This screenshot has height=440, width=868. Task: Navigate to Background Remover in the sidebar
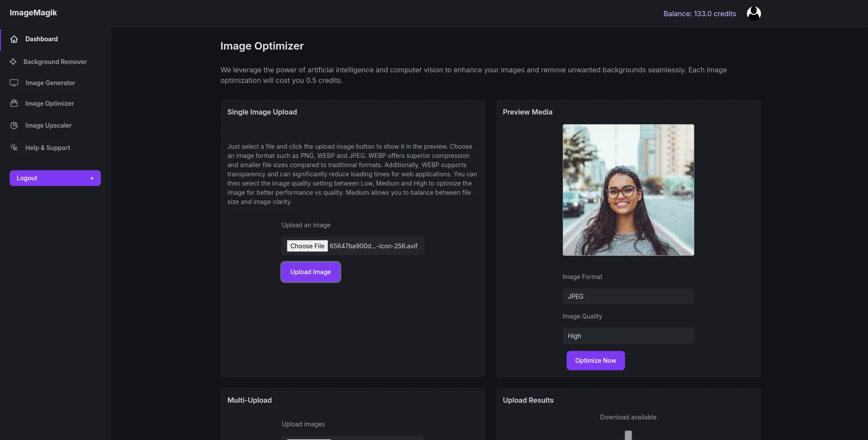point(55,61)
